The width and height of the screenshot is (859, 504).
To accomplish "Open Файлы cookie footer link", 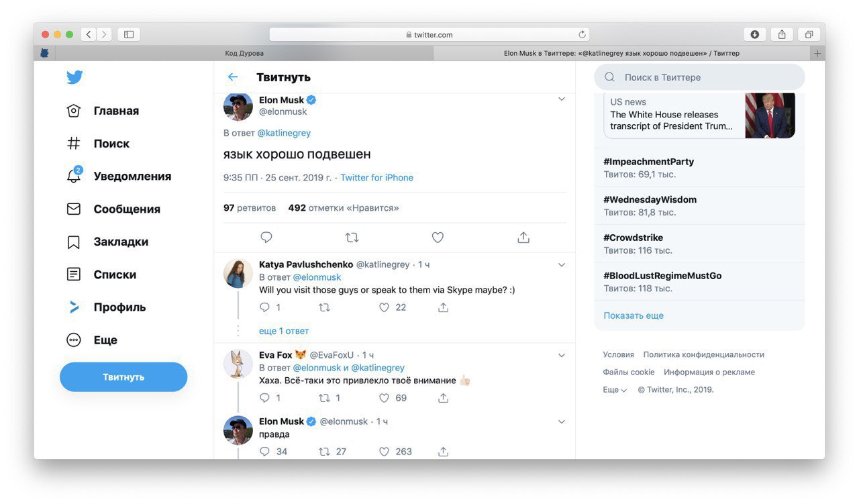I will point(629,372).
